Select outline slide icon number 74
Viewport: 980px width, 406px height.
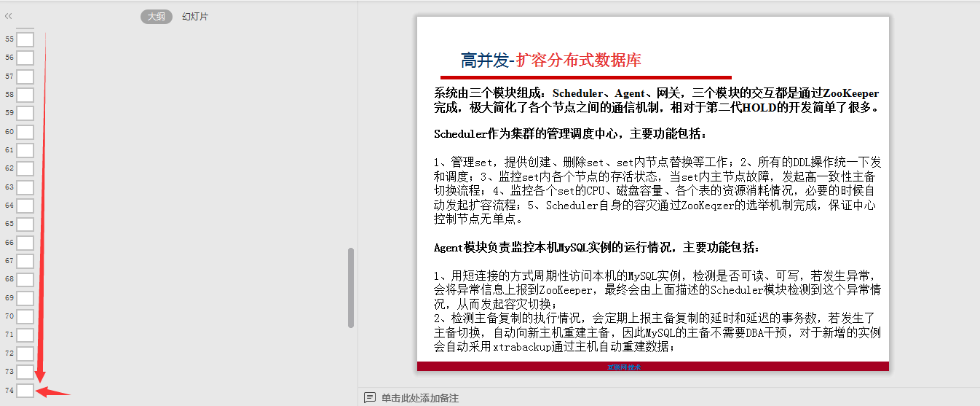point(25,390)
